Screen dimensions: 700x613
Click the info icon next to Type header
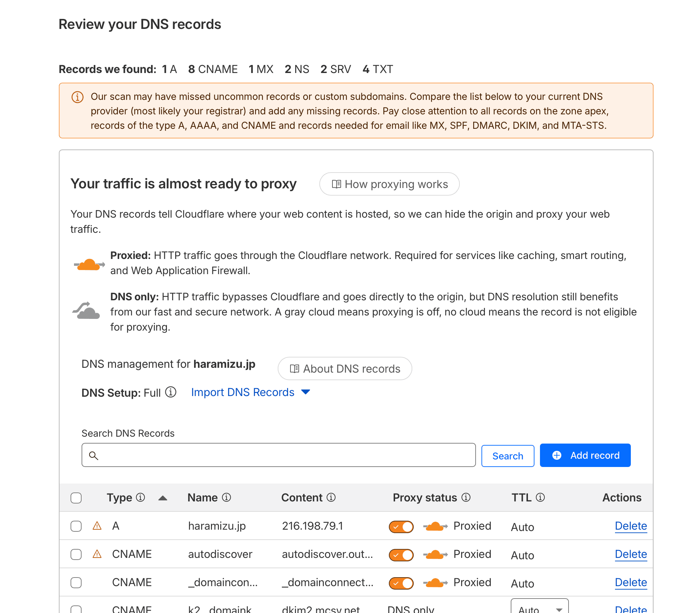140,497
